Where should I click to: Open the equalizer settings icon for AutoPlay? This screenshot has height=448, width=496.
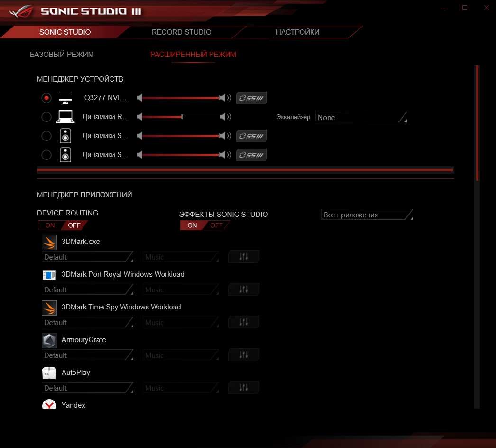point(244,388)
